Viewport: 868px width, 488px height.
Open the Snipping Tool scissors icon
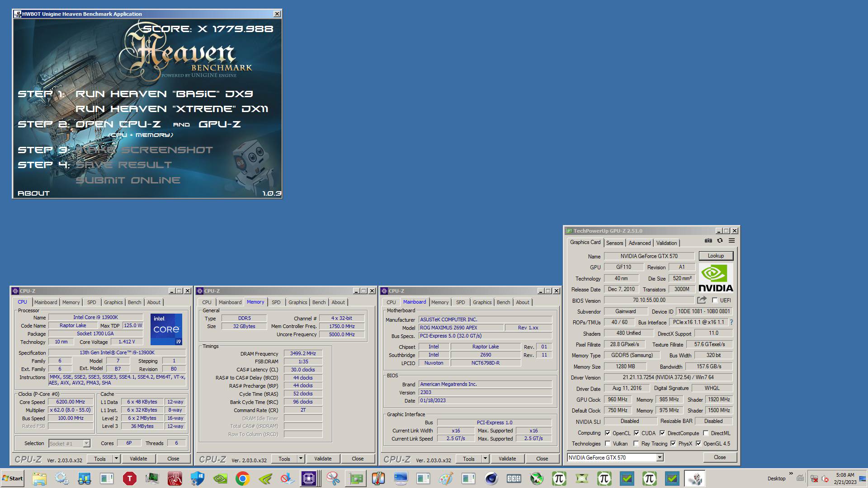333,479
